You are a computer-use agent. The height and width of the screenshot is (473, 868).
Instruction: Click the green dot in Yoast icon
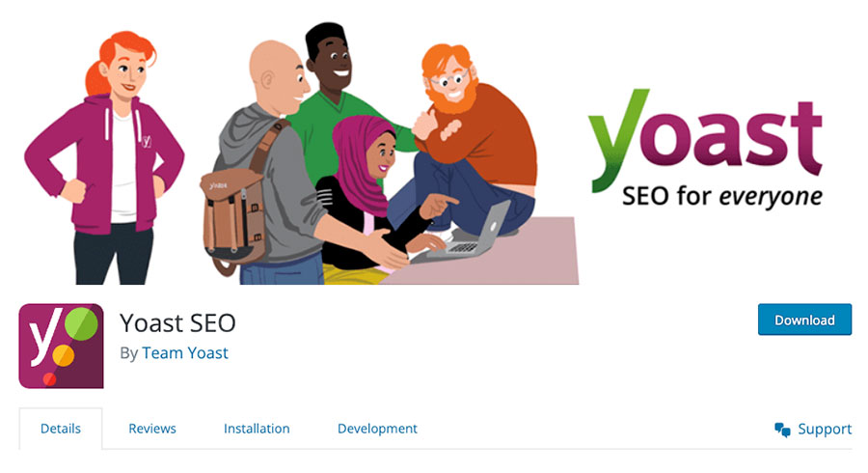pyautogui.click(x=81, y=323)
